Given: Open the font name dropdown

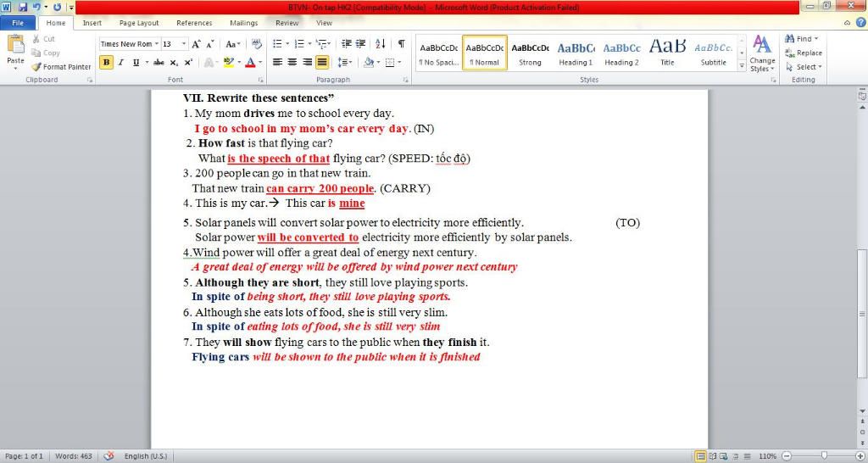Looking at the screenshot, I should coord(157,44).
